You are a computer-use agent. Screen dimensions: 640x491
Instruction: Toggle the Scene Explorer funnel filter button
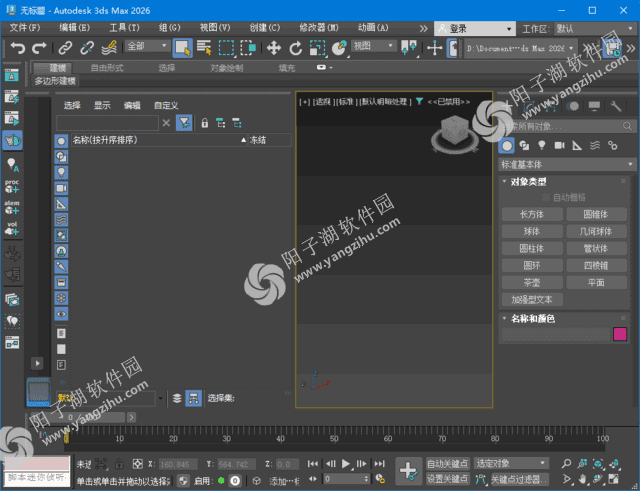[x=184, y=122]
